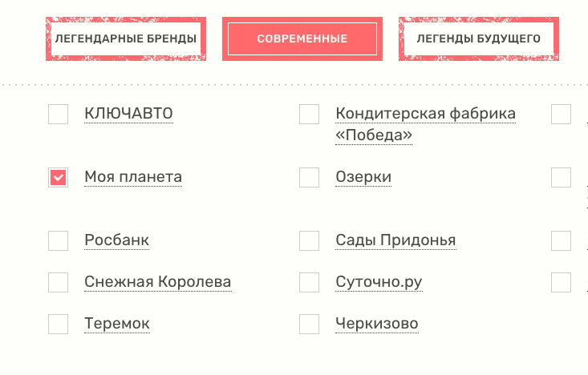Check the КЛЮЧАВТО checkbox
This screenshot has width=588, height=375.
coord(58,115)
